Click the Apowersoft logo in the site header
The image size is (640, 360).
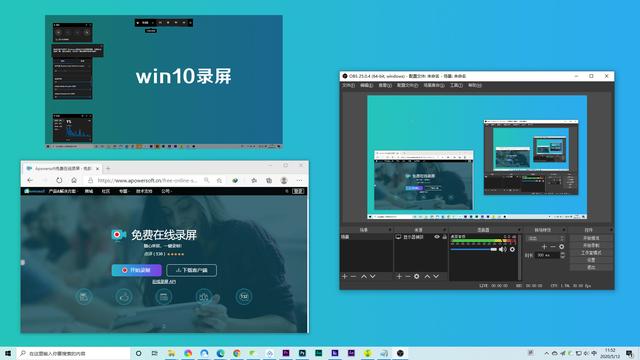(x=34, y=191)
